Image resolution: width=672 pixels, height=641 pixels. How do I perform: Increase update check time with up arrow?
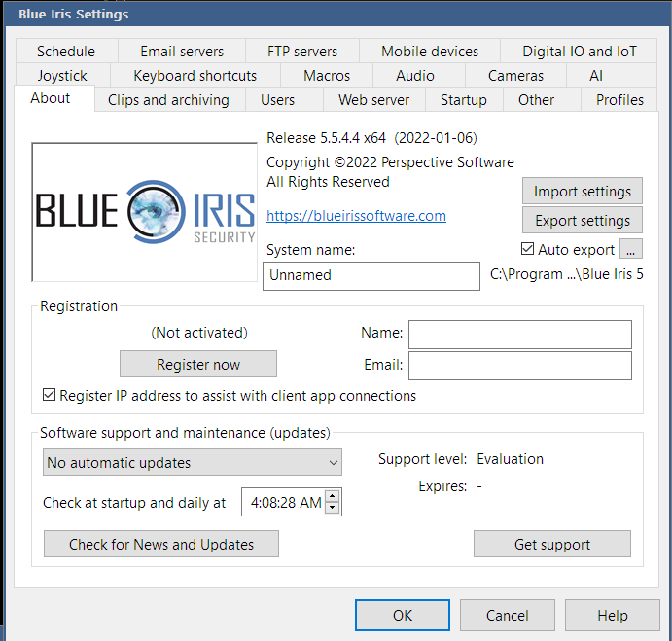tap(333, 496)
